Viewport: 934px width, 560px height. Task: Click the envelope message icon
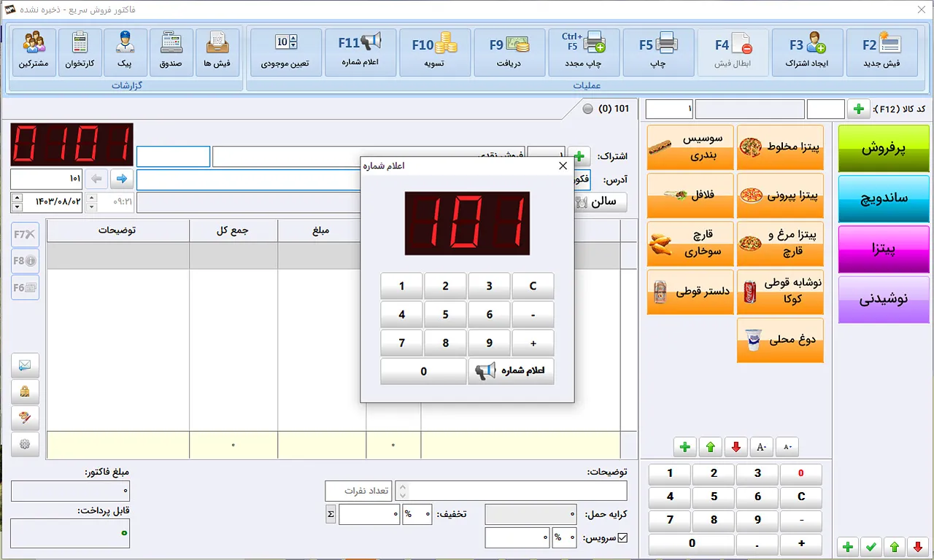(25, 365)
